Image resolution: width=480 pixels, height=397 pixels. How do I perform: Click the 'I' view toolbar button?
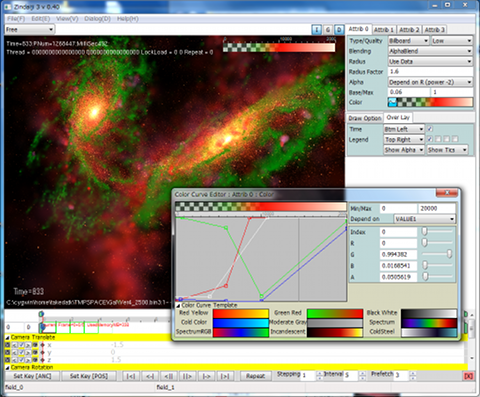point(316,30)
